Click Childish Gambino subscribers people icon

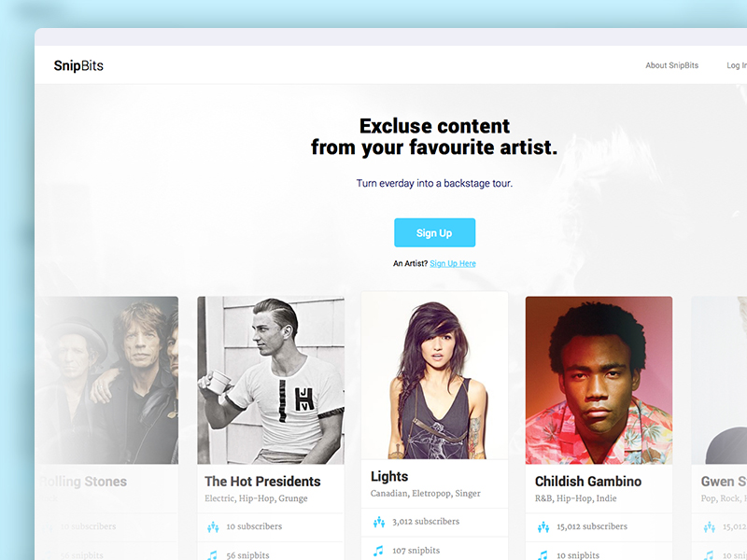pyautogui.click(x=543, y=526)
